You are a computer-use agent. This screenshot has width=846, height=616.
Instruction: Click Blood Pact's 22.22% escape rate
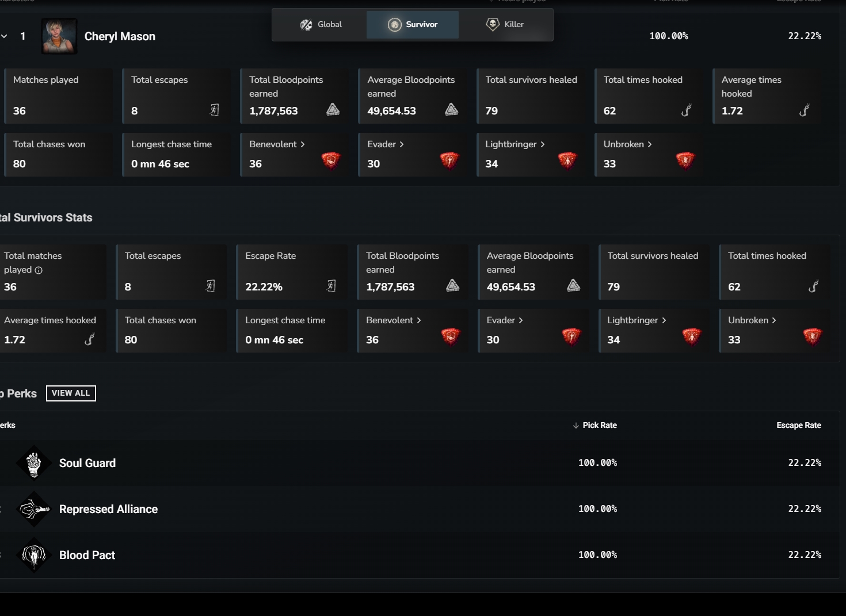(x=805, y=555)
